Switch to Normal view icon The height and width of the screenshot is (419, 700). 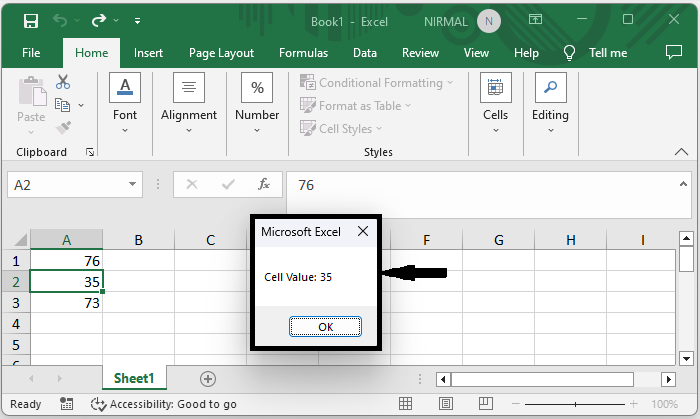tap(405, 404)
